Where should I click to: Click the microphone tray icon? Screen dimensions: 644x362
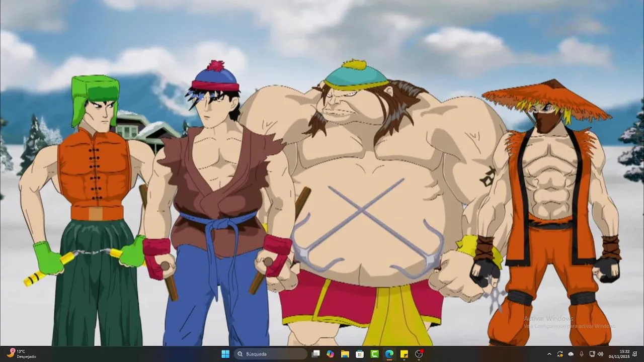click(582, 354)
